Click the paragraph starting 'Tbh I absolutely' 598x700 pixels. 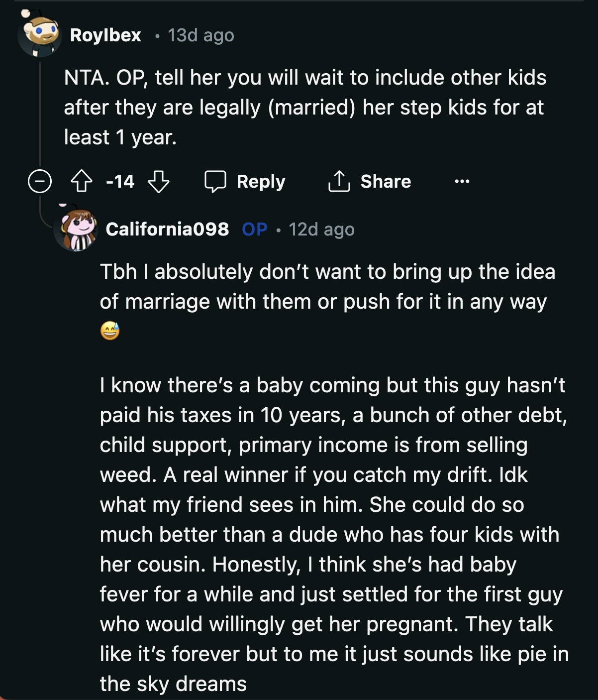tap(327, 287)
